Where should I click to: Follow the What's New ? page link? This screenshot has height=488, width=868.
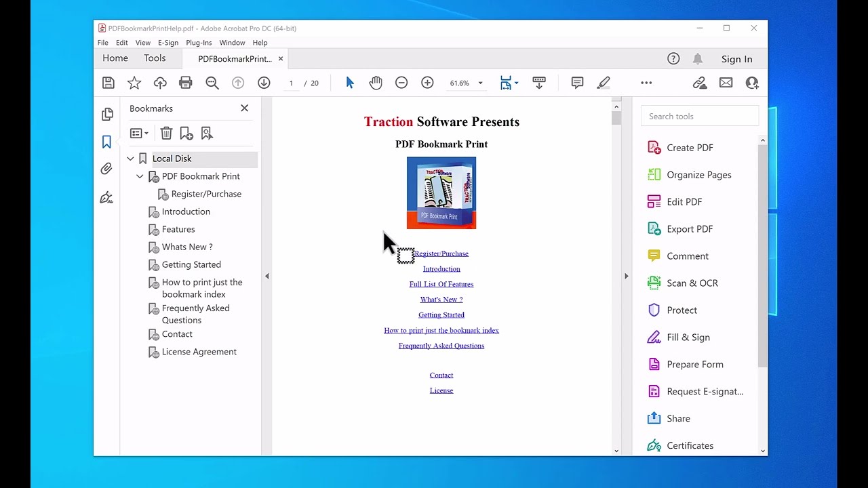point(441,300)
